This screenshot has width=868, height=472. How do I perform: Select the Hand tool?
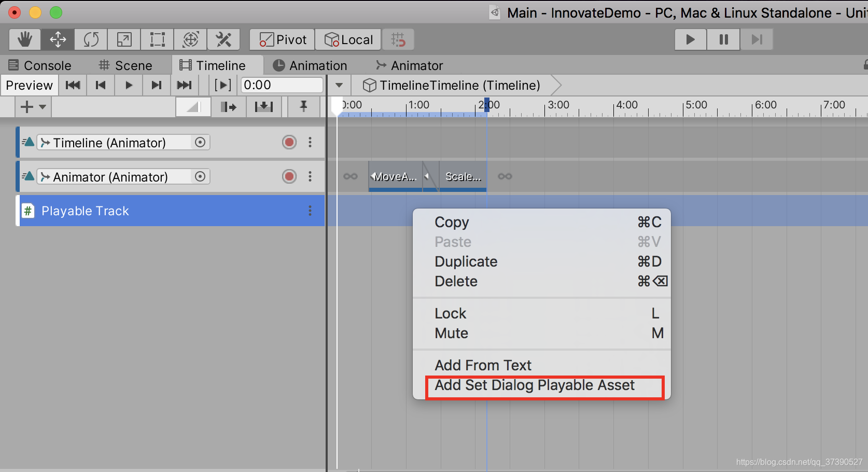tap(25, 39)
